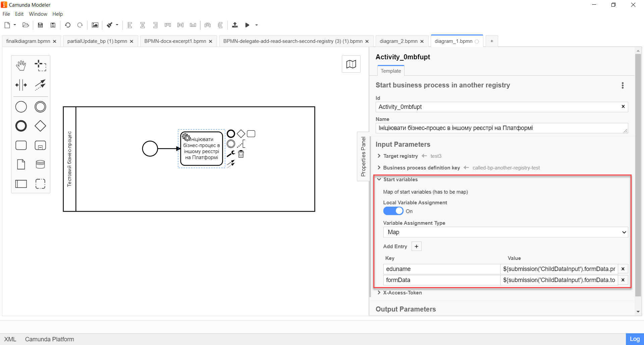Image resolution: width=644 pixels, height=345 pixels.
Task: Switch to diagram_2.bpmn tab
Action: [398, 41]
